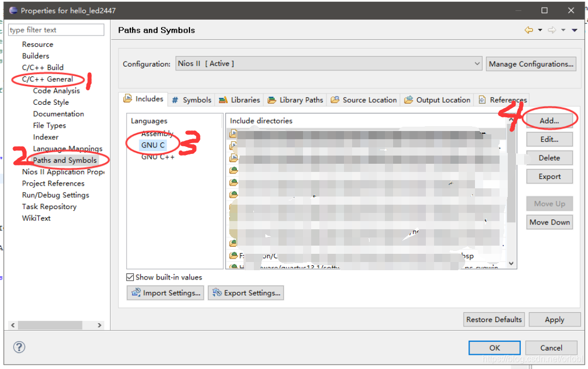Image resolution: width=588 pixels, height=369 pixels.
Task: Select GNU C++ in Languages list
Action: coord(158,157)
